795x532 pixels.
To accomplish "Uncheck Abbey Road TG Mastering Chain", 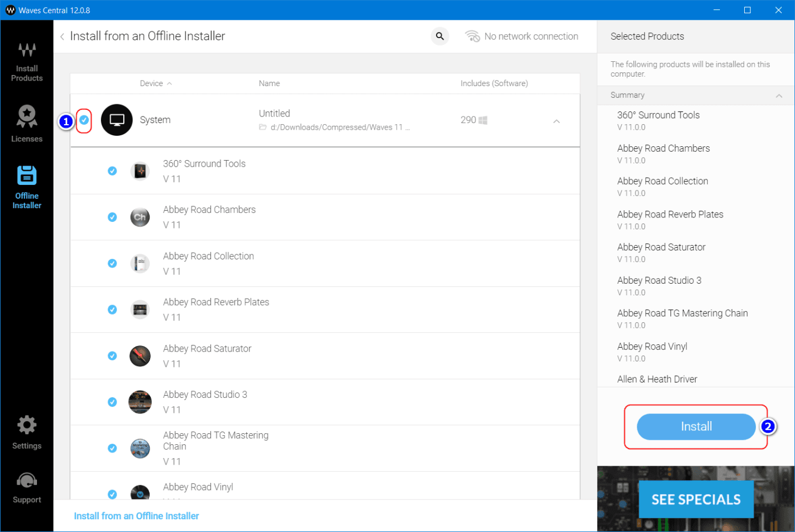I will coord(112,448).
